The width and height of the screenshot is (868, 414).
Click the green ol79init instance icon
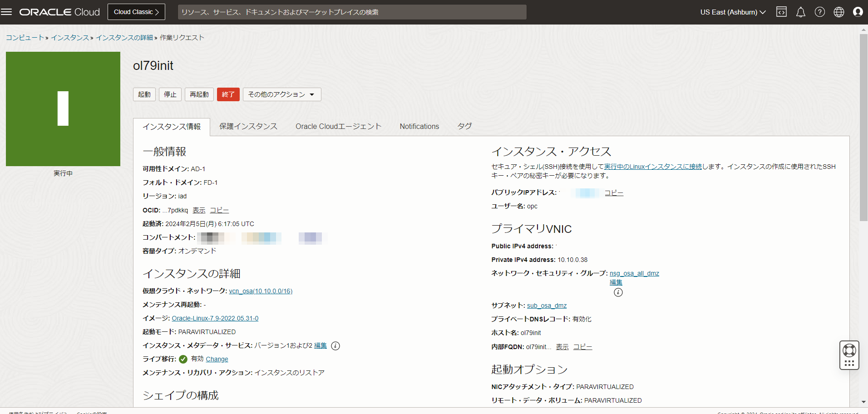point(63,109)
